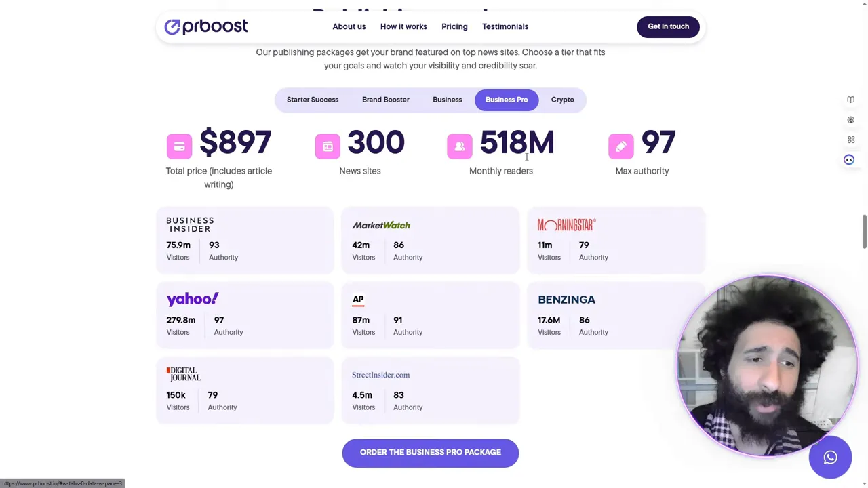
Task: Click the Benzinga logo
Action: tap(566, 300)
